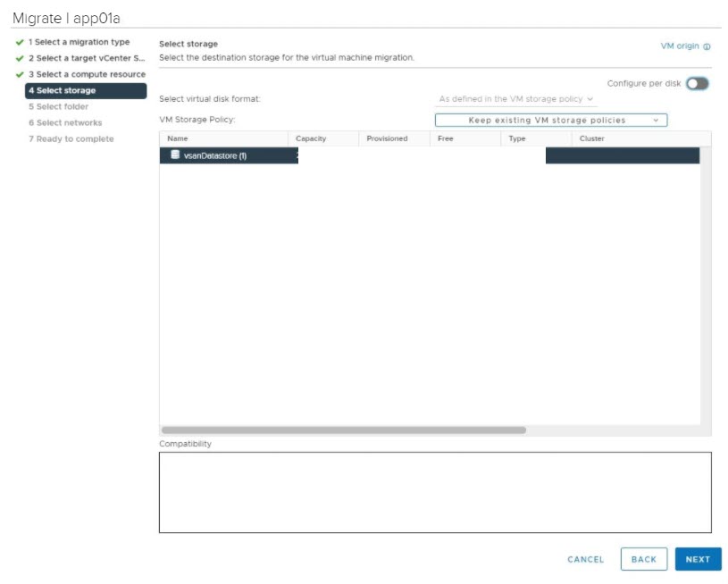
Task: Sort datastores by Capacity column header
Action: (311, 138)
